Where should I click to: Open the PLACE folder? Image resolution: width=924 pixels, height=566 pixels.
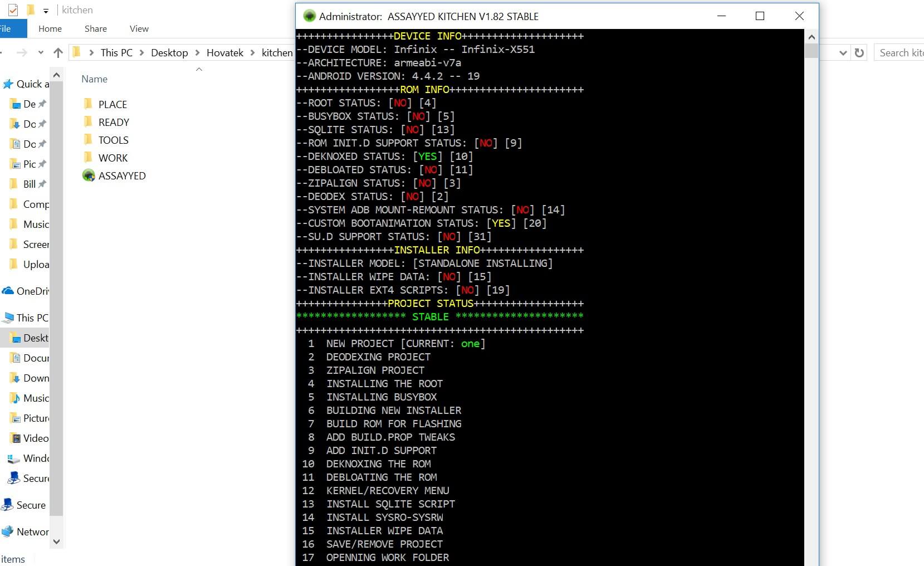[113, 104]
